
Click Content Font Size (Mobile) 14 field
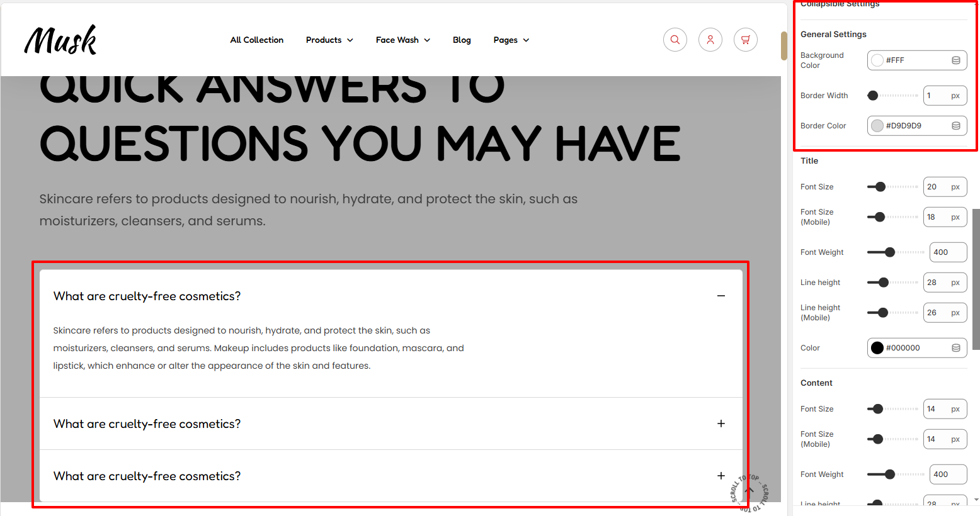pos(945,439)
